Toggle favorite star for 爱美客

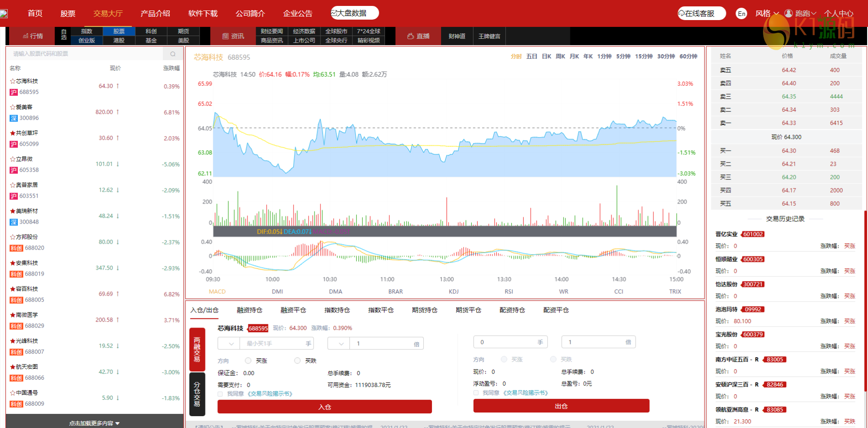[x=13, y=107]
